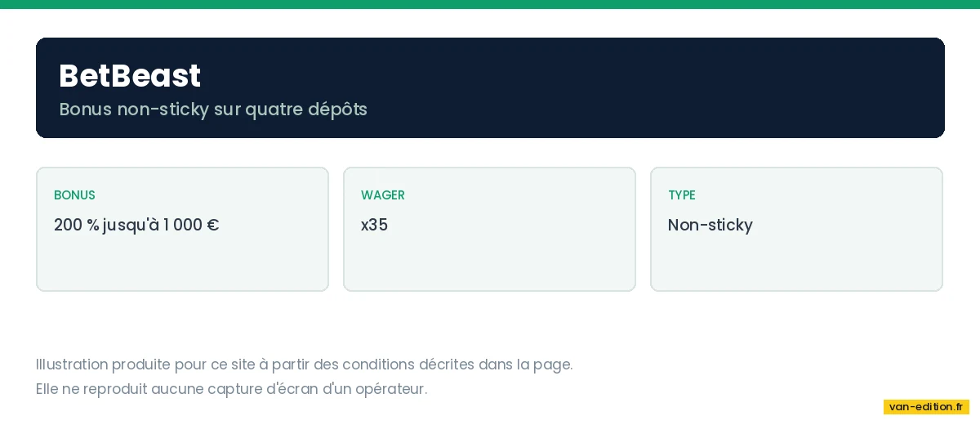Click the BONUS card label
This screenshot has width=980, height=425.
(x=74, y=195)
